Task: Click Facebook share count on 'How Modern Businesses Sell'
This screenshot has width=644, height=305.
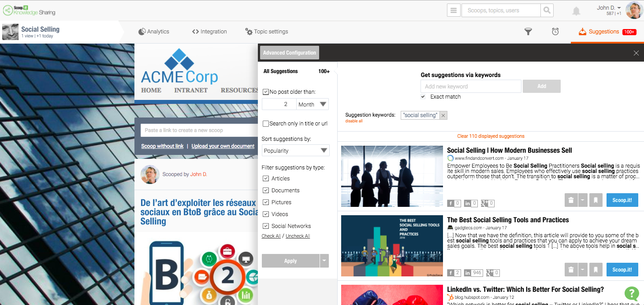Action: click(x=454, y=203)
